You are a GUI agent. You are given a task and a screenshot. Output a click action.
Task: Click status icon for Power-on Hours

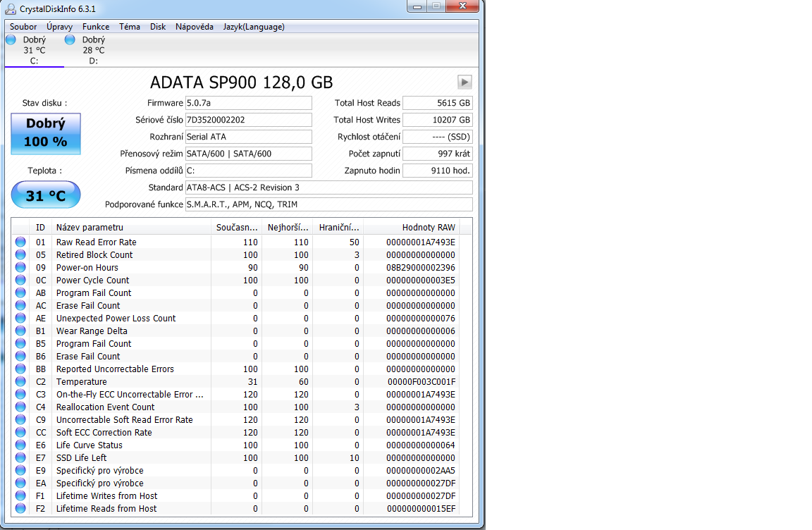pos(20,268)
